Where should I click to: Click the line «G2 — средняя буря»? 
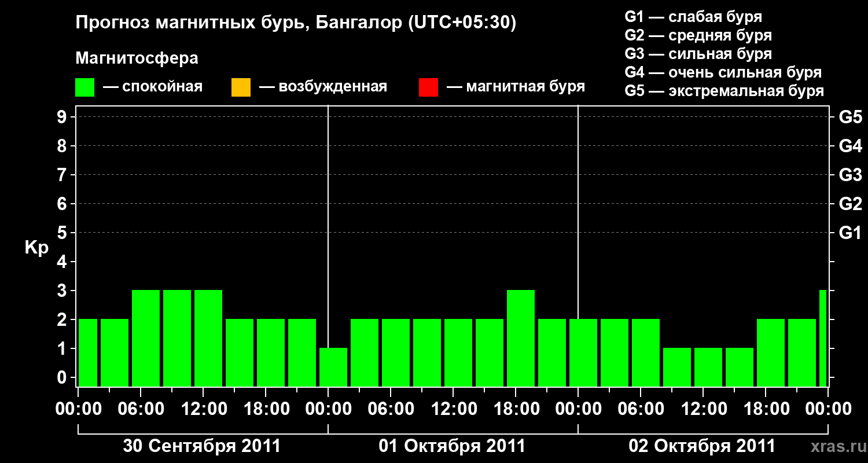698,35
